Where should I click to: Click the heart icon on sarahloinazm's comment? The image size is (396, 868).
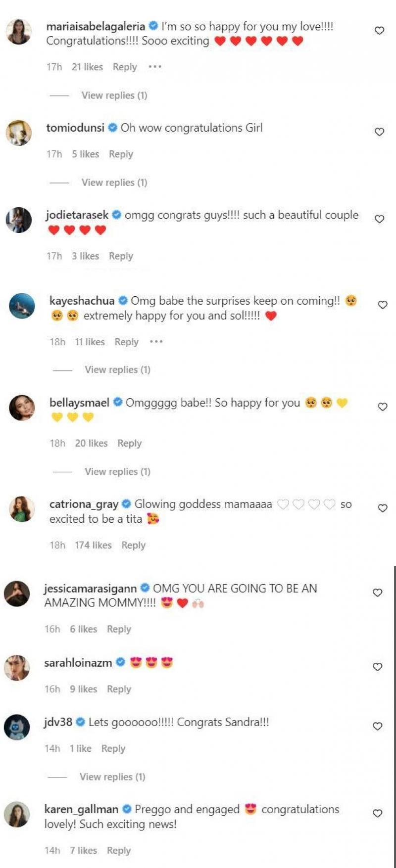pyautogui.click(x=377, y=667)
